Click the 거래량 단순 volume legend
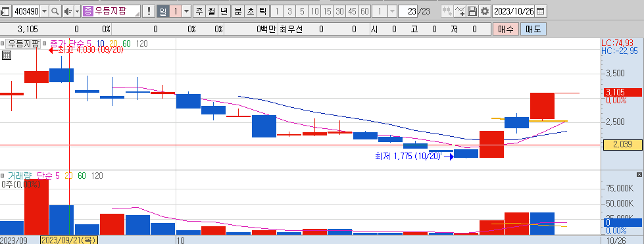The image size is (644, 244). click(30, 176)
